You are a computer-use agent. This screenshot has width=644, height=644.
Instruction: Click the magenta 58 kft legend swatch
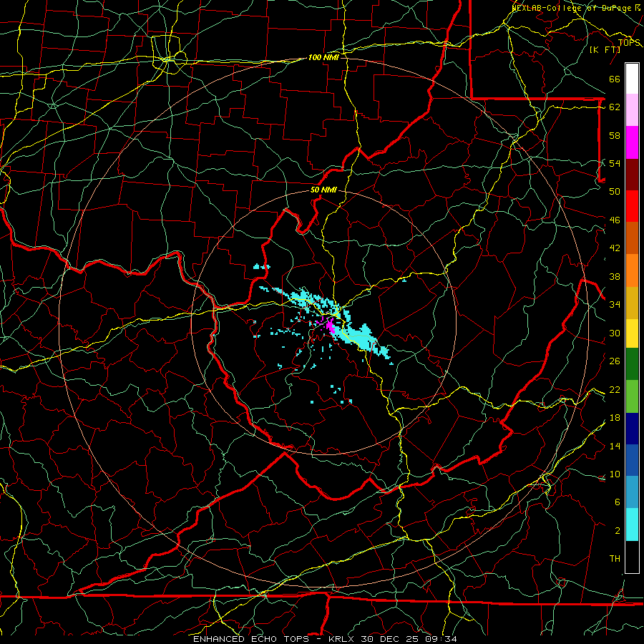coord(632,142)
